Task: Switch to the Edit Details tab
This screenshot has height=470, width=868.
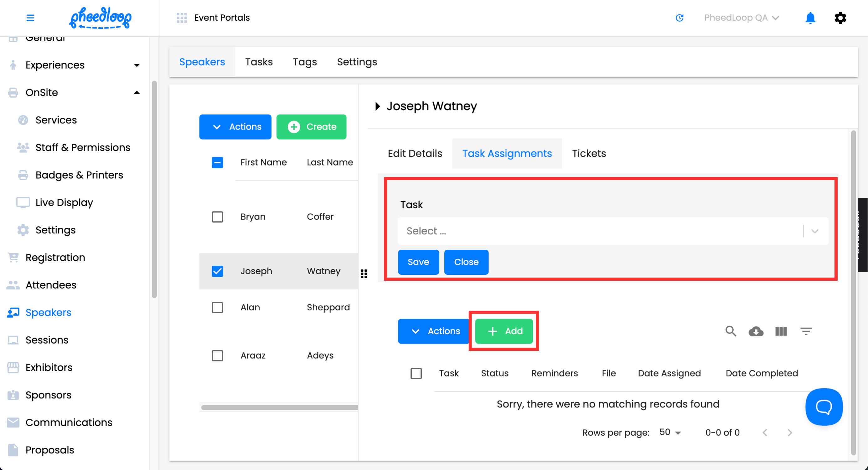Action: (415, 154)
